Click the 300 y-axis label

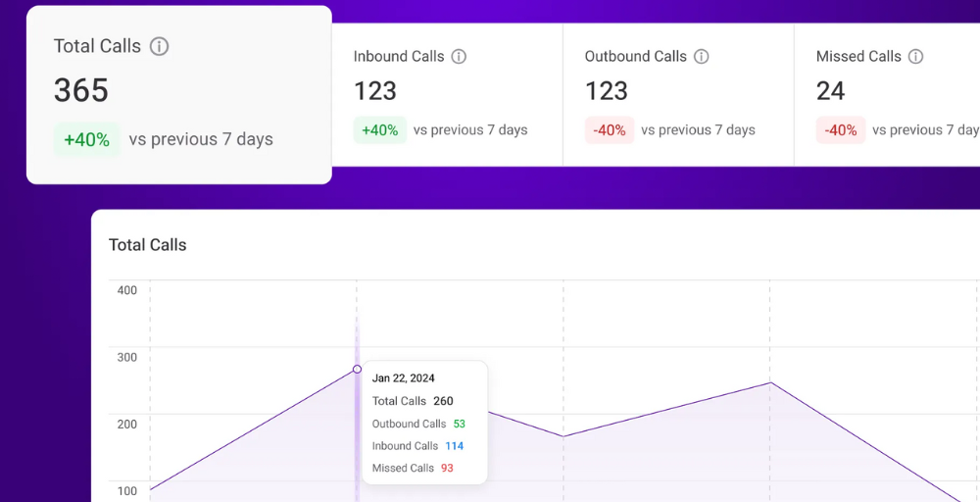tap(126, 357)
